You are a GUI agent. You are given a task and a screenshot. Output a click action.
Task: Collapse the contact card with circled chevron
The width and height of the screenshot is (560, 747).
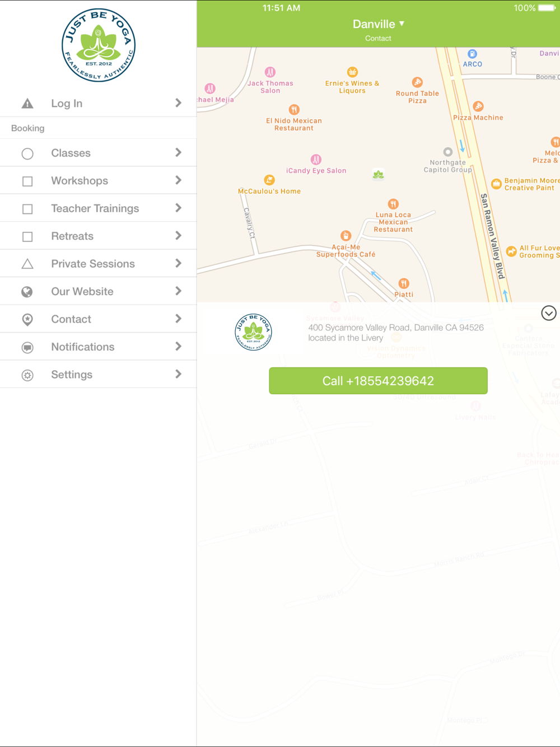[x=549, y=313]
